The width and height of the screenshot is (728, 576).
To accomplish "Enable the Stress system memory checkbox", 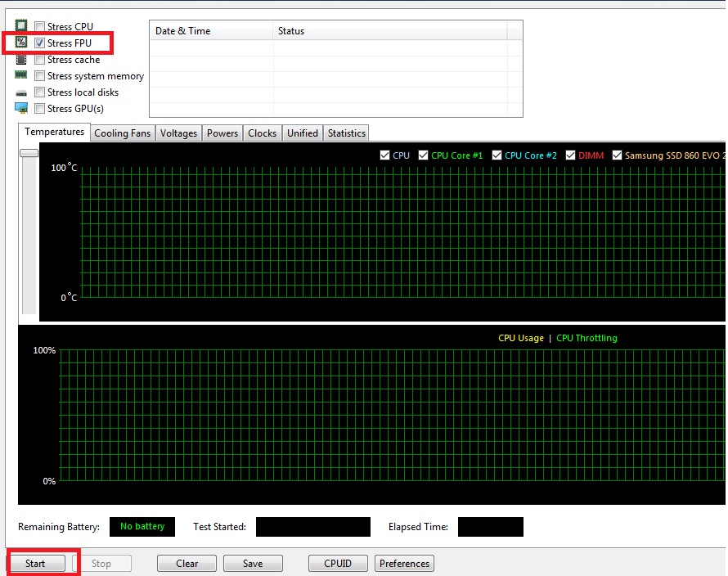I will [x=39, y=76].
